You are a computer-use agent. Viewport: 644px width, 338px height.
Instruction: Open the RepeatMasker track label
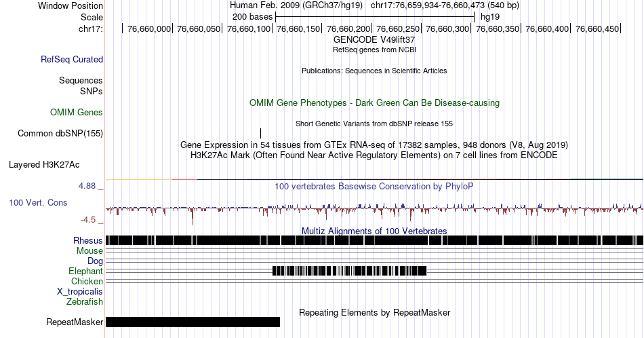pos(75,322)
